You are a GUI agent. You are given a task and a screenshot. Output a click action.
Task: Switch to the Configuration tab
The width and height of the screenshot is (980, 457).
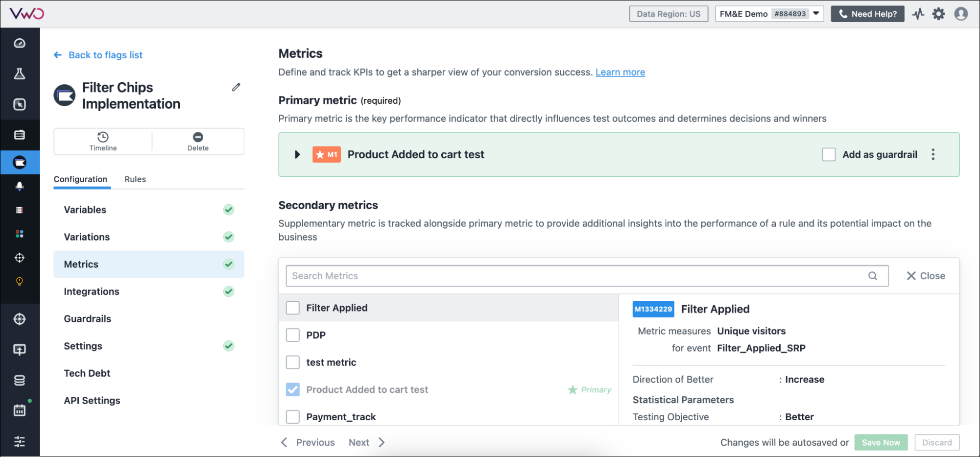click(x=80, y=179)
